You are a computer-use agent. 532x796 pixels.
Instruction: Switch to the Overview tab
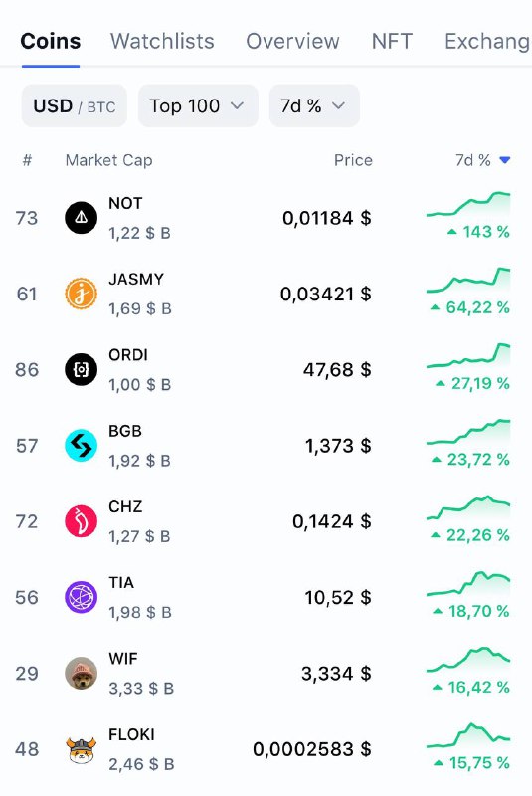click(292, 41)
